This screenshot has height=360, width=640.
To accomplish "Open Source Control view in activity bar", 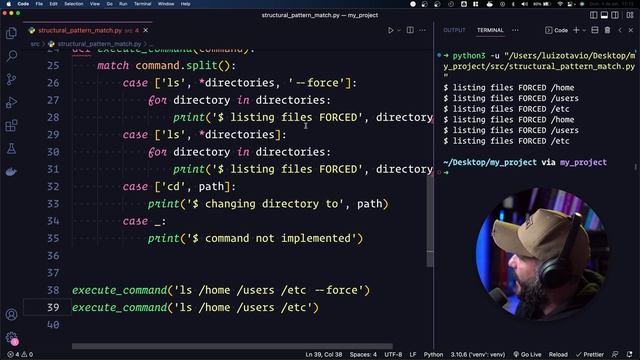I will click(x=11, y=79).
